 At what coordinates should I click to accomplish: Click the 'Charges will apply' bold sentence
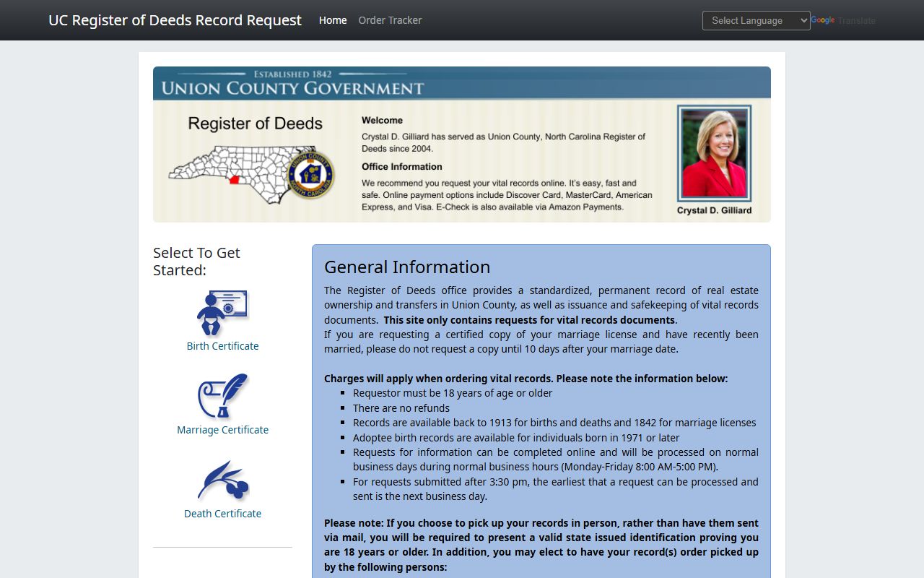coord(526,379)
